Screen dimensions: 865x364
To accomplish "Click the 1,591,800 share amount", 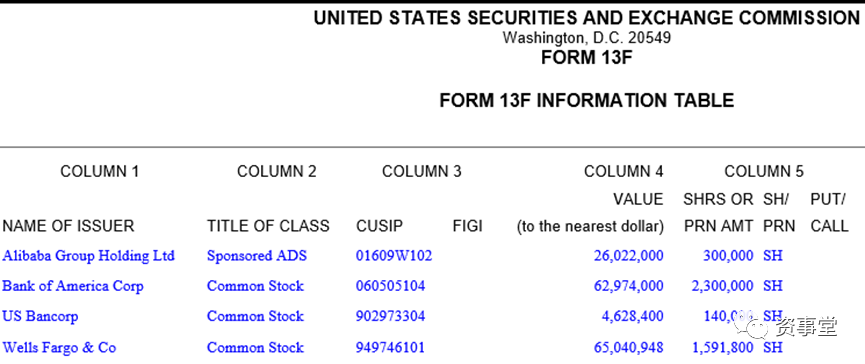I will tap(722, 348).
